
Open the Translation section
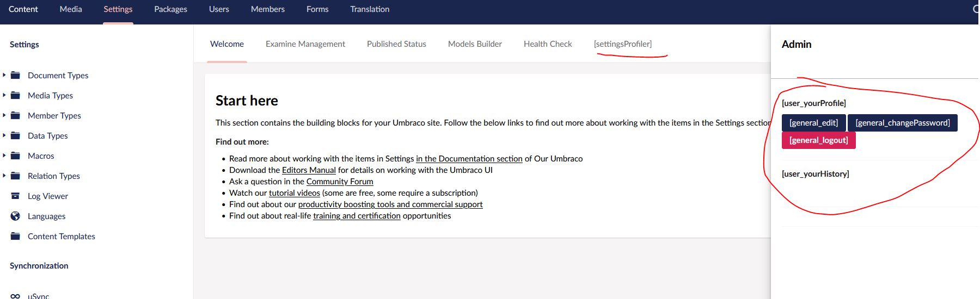coord(370,9)
